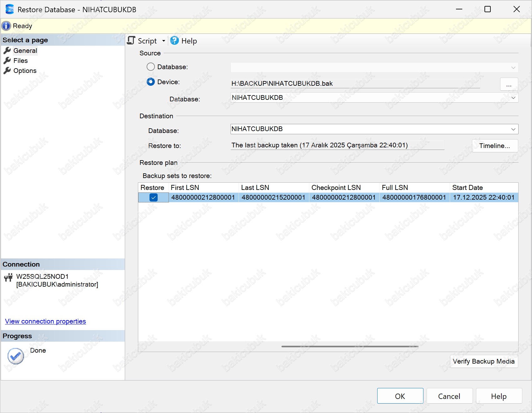
Task: Click the horizontal scrollbar in backup sets
Action: coord(350,346)
